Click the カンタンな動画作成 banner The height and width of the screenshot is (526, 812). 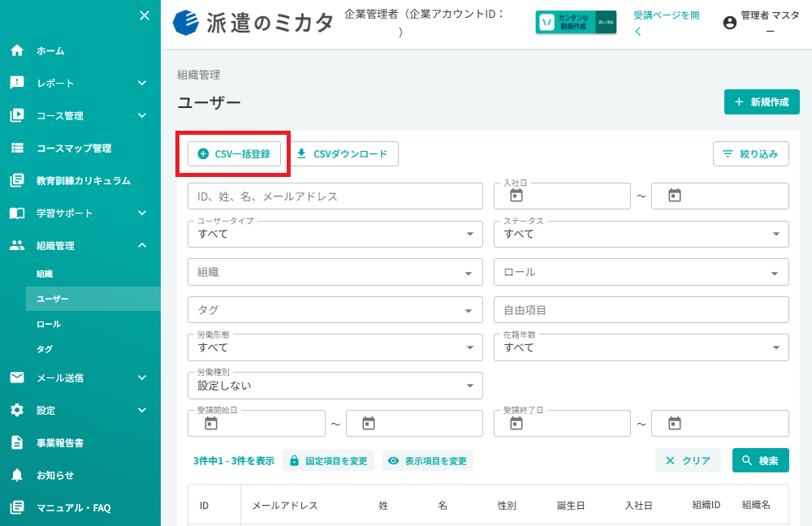[576, 22]
